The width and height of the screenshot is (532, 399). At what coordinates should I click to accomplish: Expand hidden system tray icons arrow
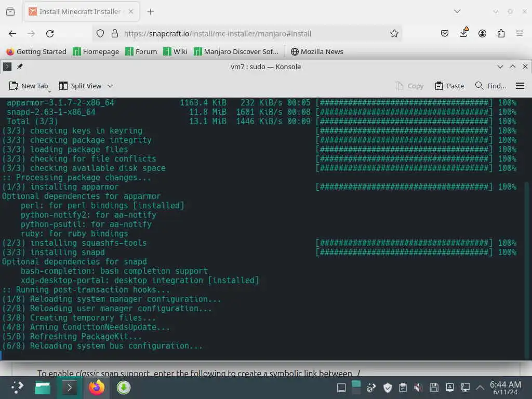point(480,388)
